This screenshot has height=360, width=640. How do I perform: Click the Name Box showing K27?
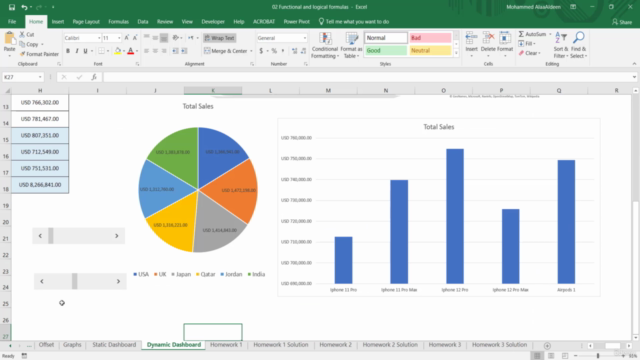point(22,77)
